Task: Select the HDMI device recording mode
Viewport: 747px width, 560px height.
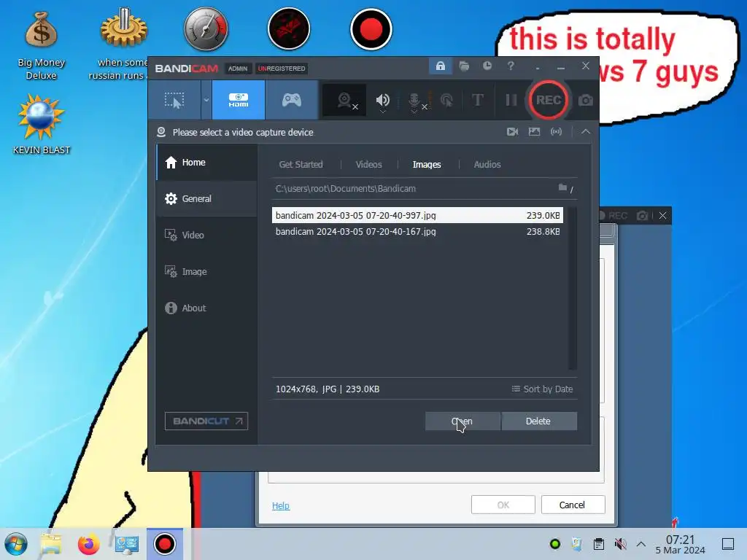Action: (239, 100)
